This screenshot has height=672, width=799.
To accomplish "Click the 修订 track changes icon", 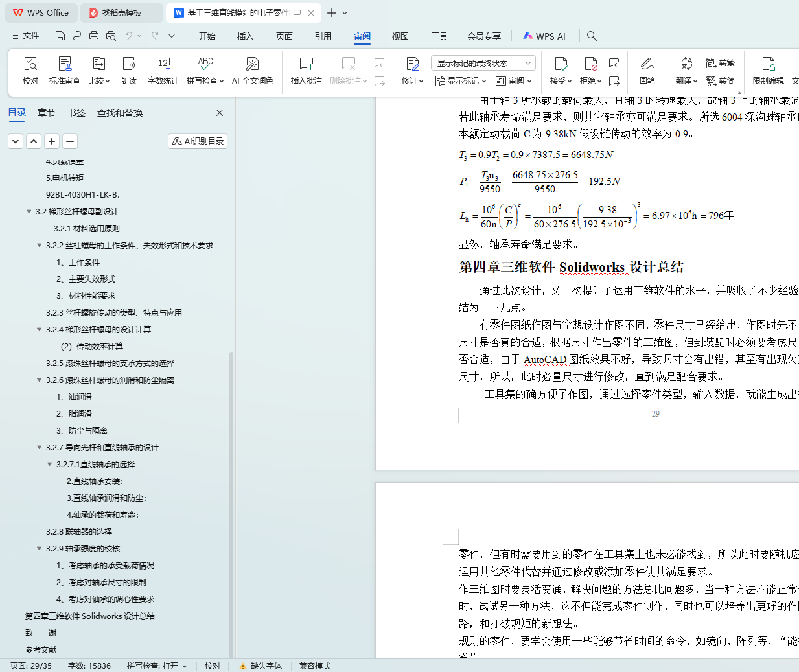I will point(413,64).
